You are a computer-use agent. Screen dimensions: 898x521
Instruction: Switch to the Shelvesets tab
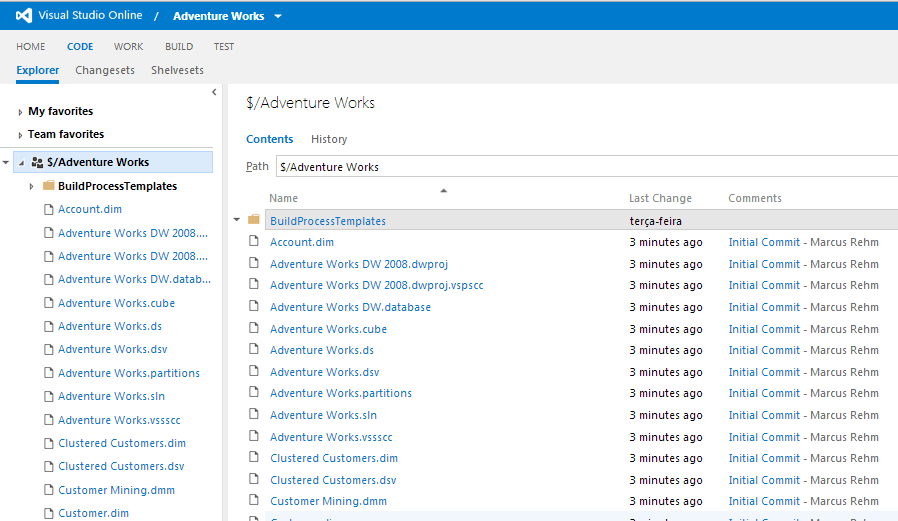tap(177, 70)
